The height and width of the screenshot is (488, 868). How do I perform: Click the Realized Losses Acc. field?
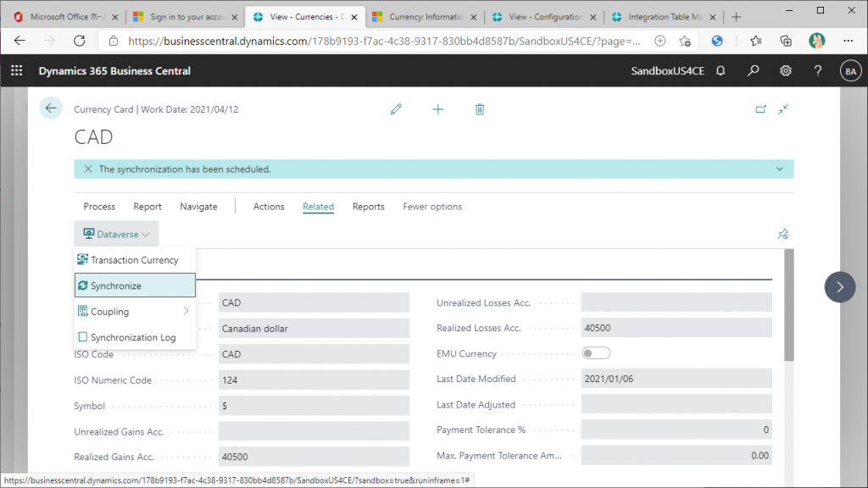pos(676,328)
